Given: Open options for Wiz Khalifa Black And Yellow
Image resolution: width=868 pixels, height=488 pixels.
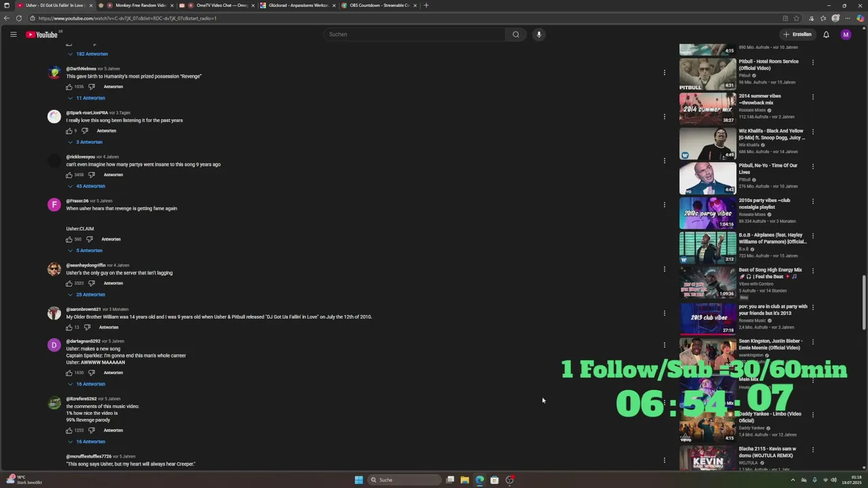Looking at the screenshot, I should pyautogui.click(x=812, y=131).
